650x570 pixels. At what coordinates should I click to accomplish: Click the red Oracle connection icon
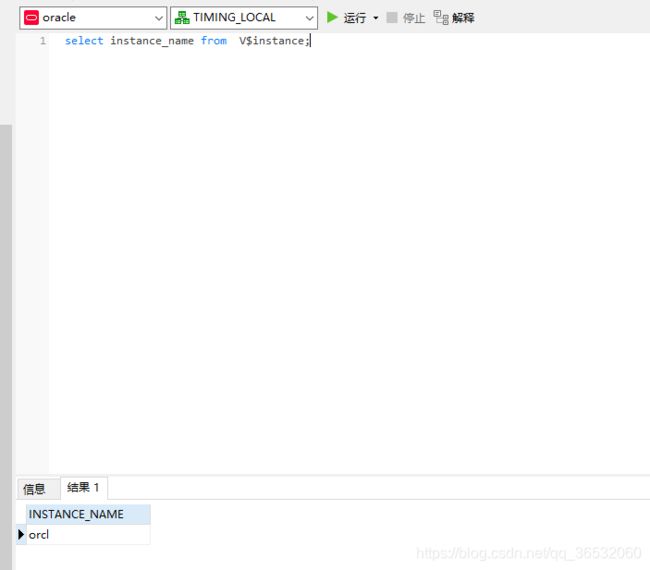32,18
